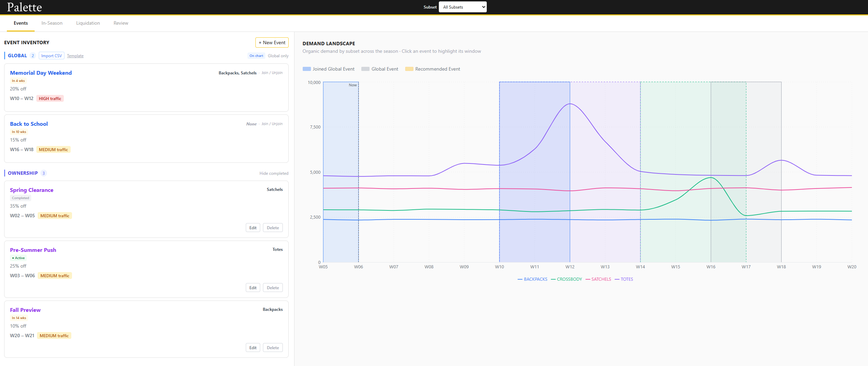Toggle the TOTES series in chart legend
The height and width of the screenshot is (366, 868).
[626, 279]
